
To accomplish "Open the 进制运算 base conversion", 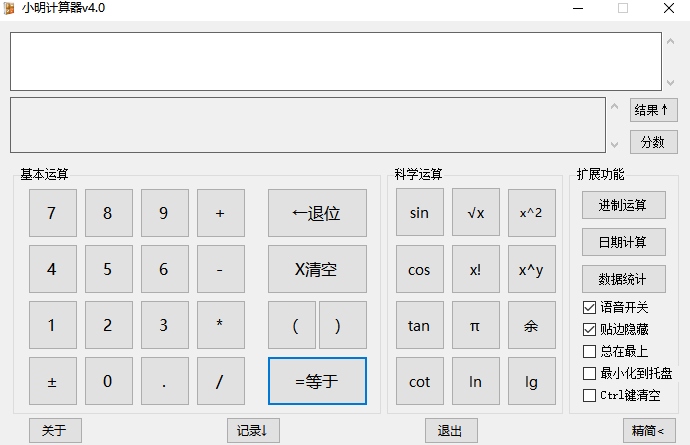I will tap(623, 206).
